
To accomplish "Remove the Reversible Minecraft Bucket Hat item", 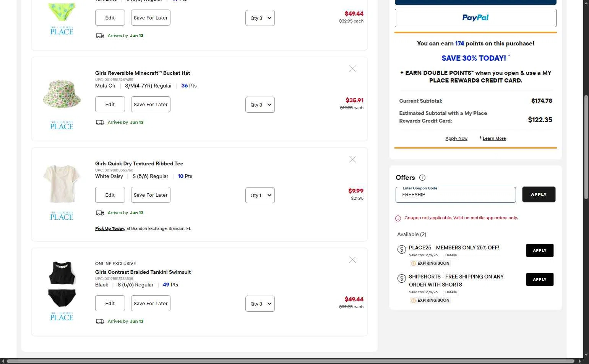I will tap(352, 69).
